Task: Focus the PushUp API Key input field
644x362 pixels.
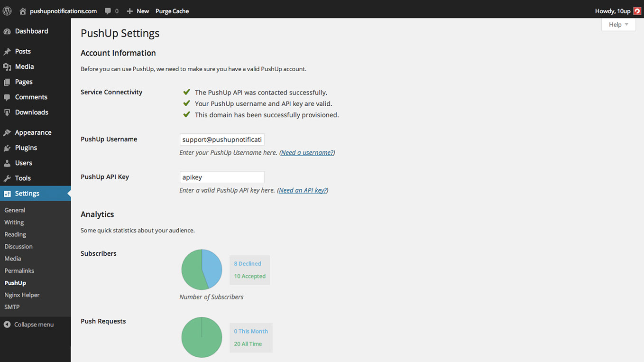Action: 222,177
